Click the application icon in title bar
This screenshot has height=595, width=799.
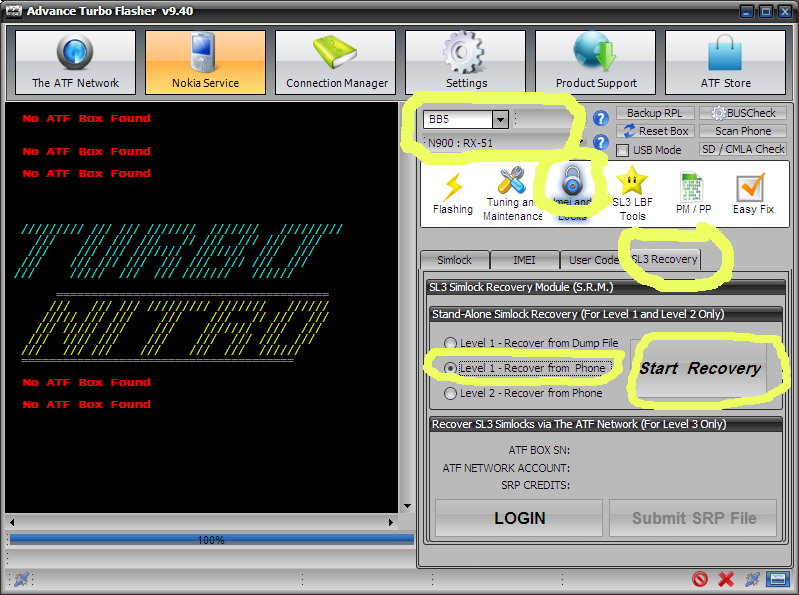tap(14, 11)
